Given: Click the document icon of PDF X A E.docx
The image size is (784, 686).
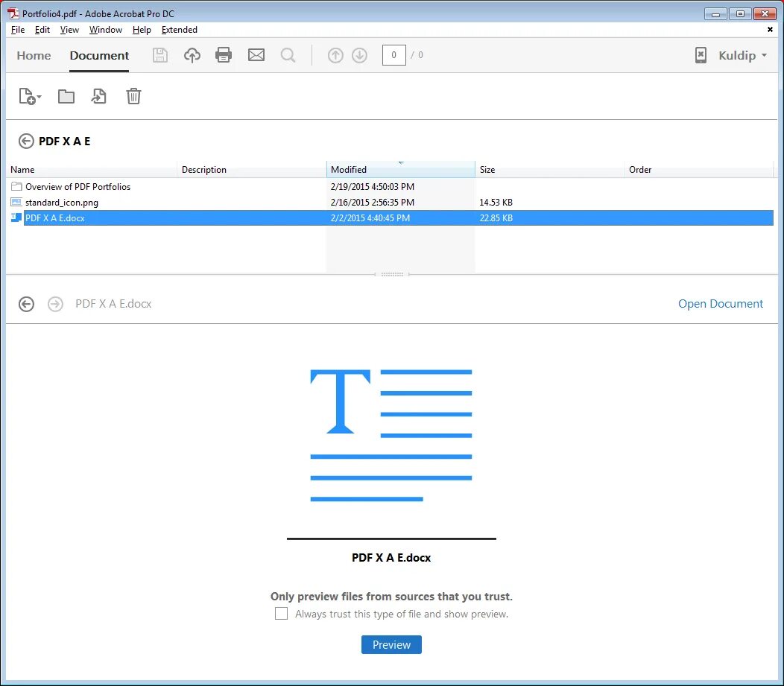Looking at the screenshot, I should pyautogui.click(x=16, y=217).
